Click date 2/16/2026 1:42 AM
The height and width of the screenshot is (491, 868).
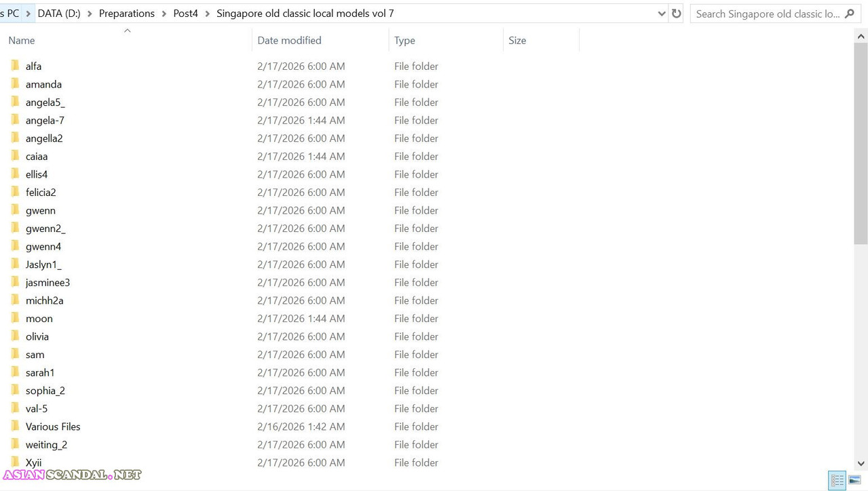coord(301,427)
